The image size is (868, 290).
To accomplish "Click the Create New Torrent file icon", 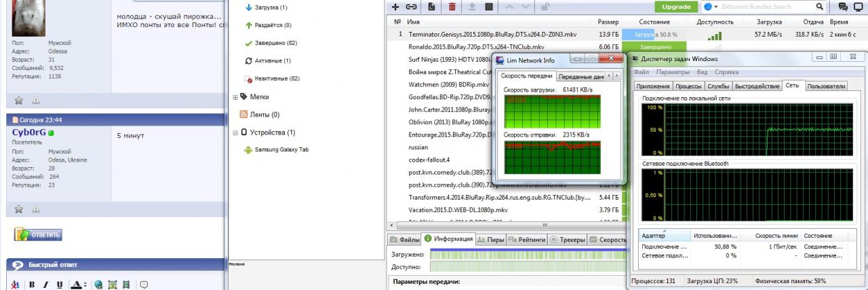I will pyautogui.click(x=432, y=7).
